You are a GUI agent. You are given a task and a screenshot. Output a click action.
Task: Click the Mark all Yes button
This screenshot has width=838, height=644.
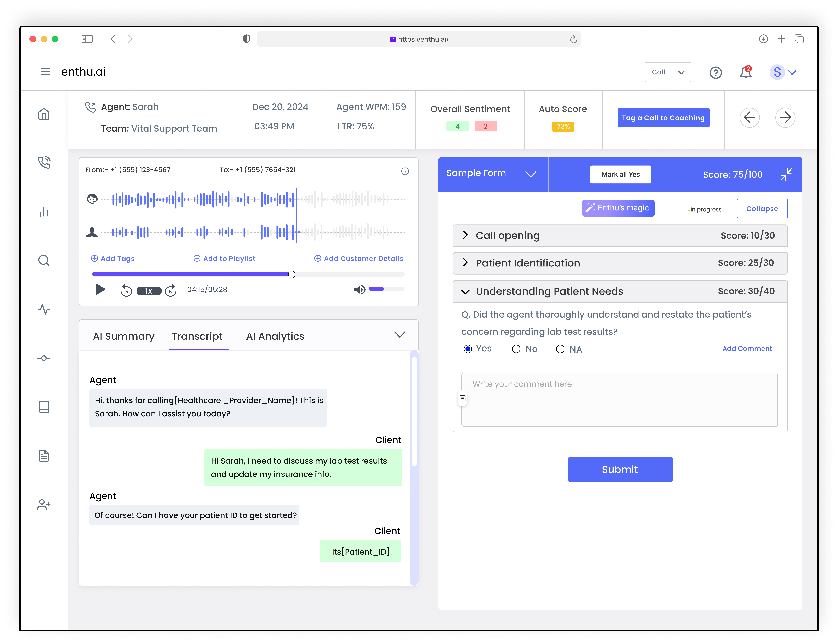[620, 174]
